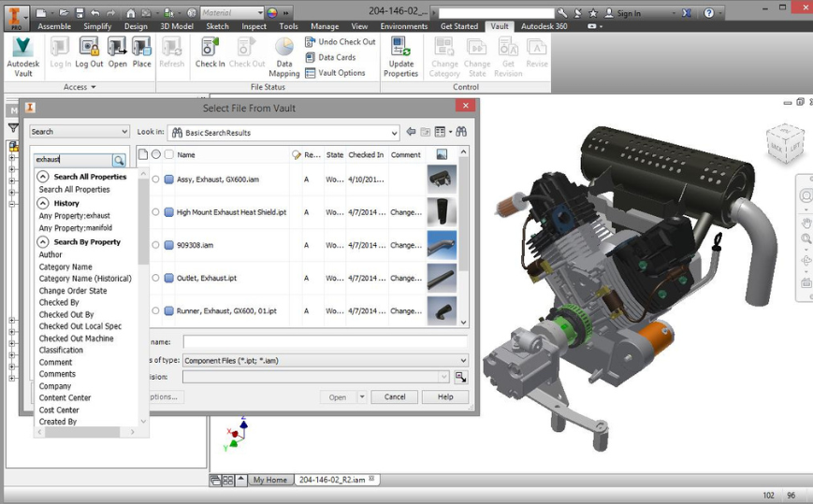813x504 pixels.
Task: Toggle the header checkbox next to Name
Action: tap(168, 154)
